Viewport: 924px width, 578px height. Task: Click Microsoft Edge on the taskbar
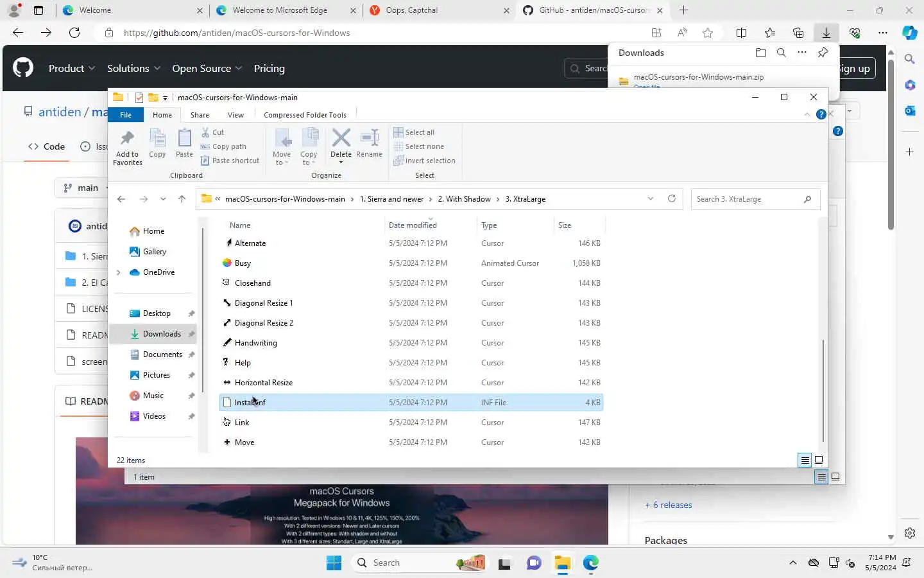pos(591,563)
